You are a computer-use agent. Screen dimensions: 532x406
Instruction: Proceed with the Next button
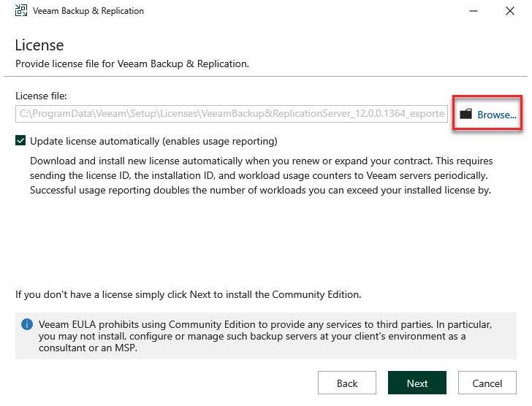pyautogui.click(x=417, y=383)
